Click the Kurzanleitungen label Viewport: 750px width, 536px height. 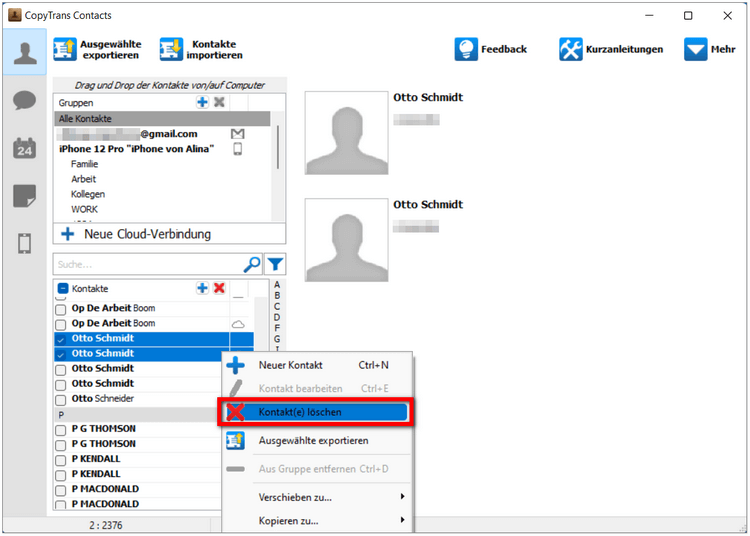(624, 49)
